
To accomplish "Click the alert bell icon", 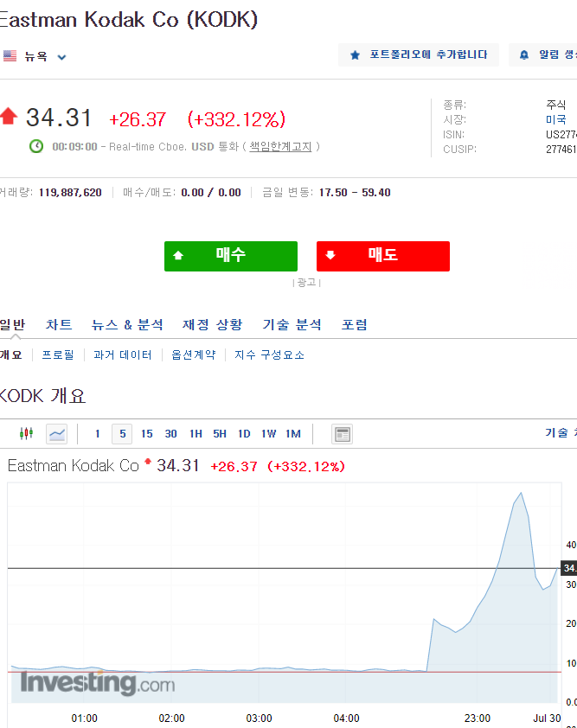I will click(x=524, y=55).
